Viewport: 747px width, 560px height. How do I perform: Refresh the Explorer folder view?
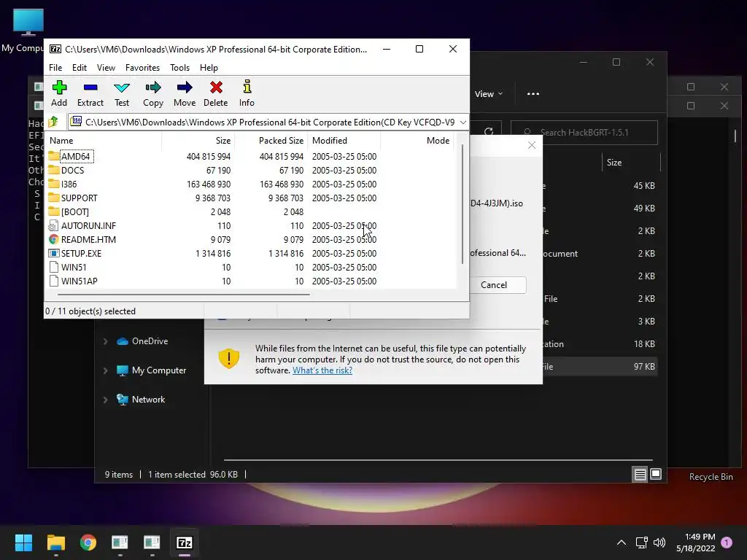point(488,132)
